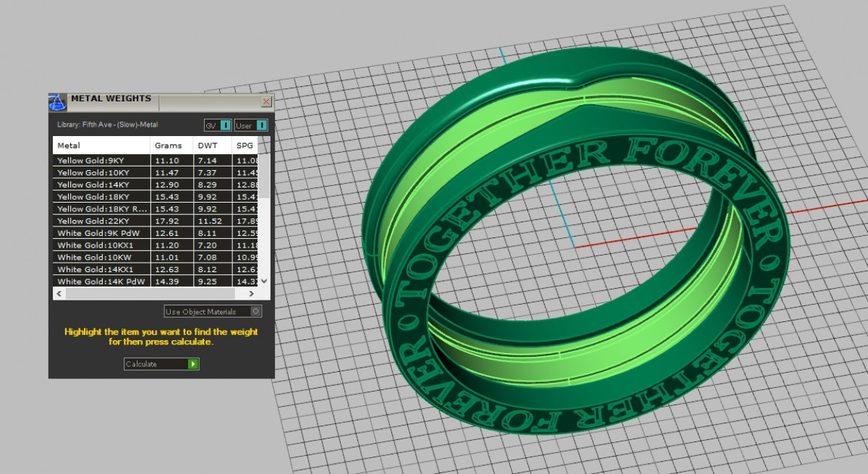Close the Metal Weights panel
Viewport: 868px width, 474px height.
point(265,102)
